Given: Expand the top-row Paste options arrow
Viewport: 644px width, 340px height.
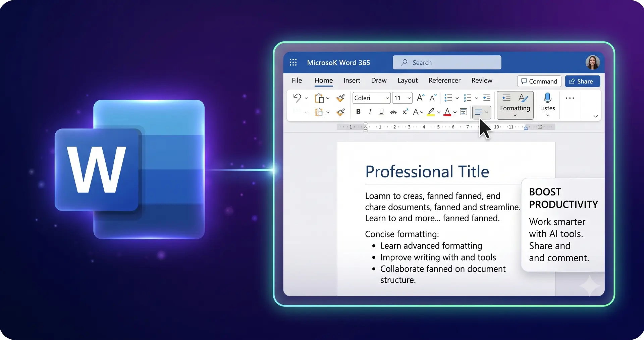Looking at the screenshot, I should point(328,98).
